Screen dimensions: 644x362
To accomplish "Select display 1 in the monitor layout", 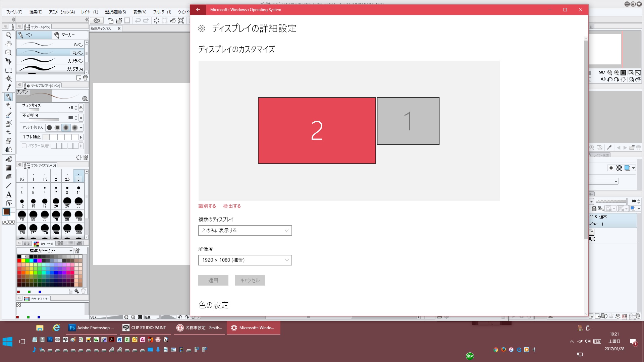I will [408, 121].
